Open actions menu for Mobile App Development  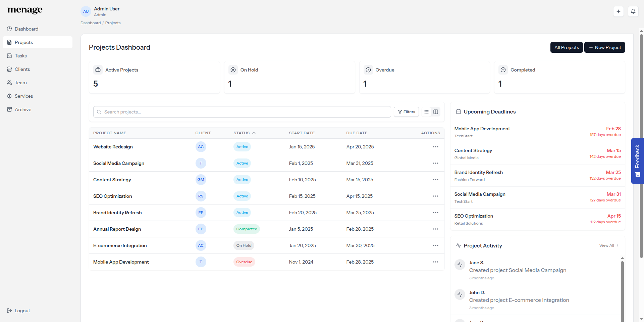pyautogui.click(x=435, y=262)
